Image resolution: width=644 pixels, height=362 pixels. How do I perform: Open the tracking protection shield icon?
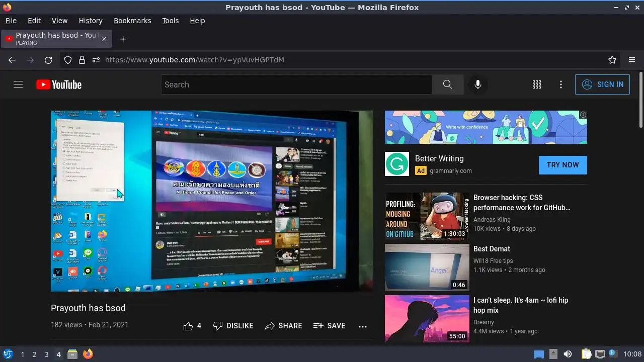tap(68, 60)
